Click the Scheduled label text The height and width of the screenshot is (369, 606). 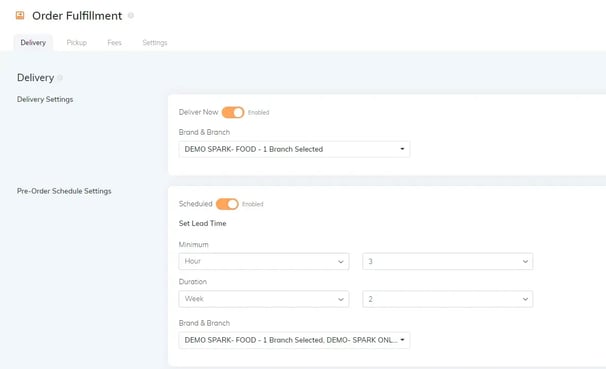click(x=196, y=204)
